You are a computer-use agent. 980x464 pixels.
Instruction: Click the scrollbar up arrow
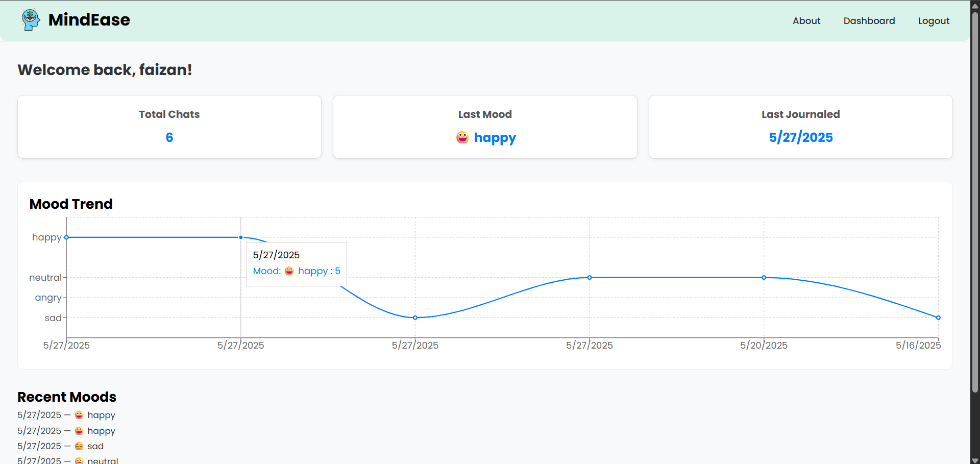pos(975,4)
